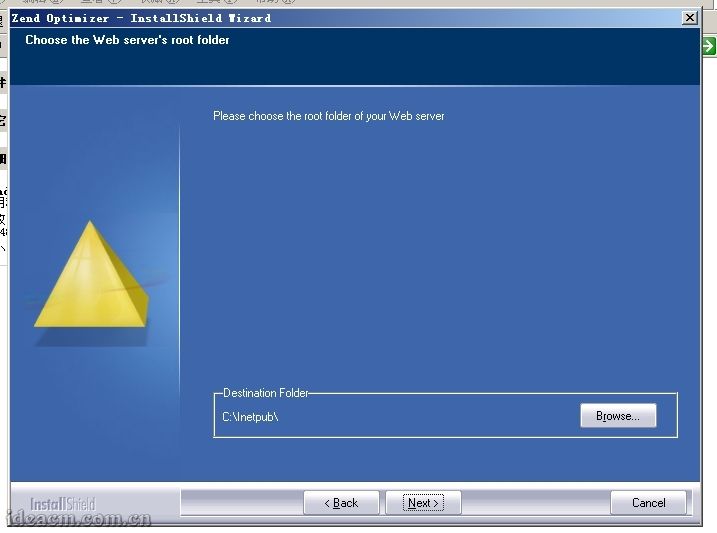
Task: Click the "Choose the Web server's root folder" heading
Action: coord(127,40)
